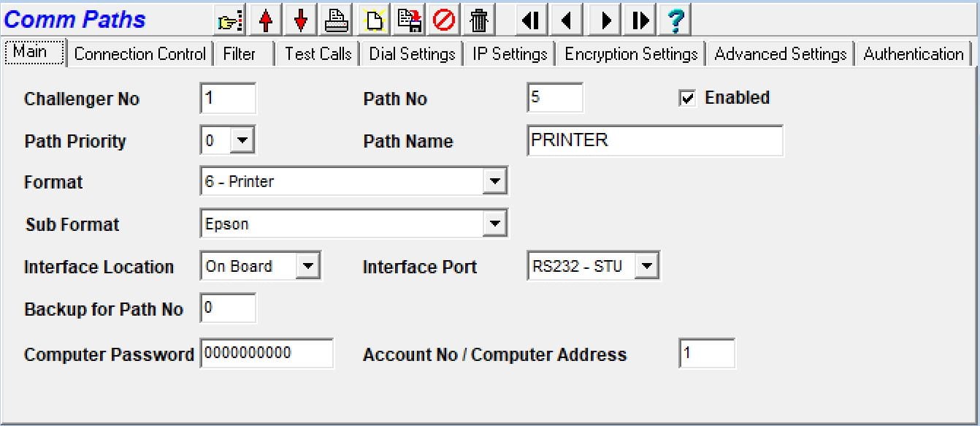Advance to the next record
This screenshot has height=426, width=980.
coord(602,20)
